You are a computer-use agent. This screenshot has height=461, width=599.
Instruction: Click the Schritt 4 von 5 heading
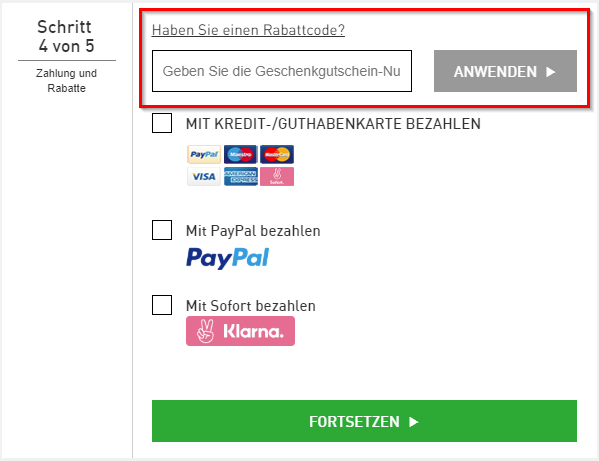[x=66, y=37]
